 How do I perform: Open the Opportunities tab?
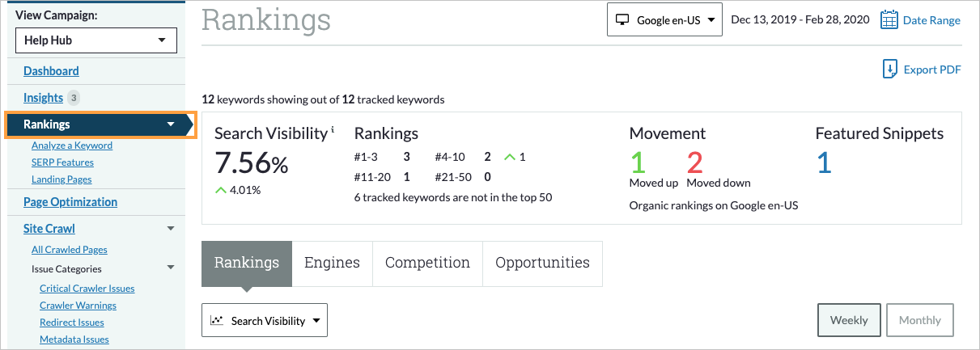pos(542,263)
